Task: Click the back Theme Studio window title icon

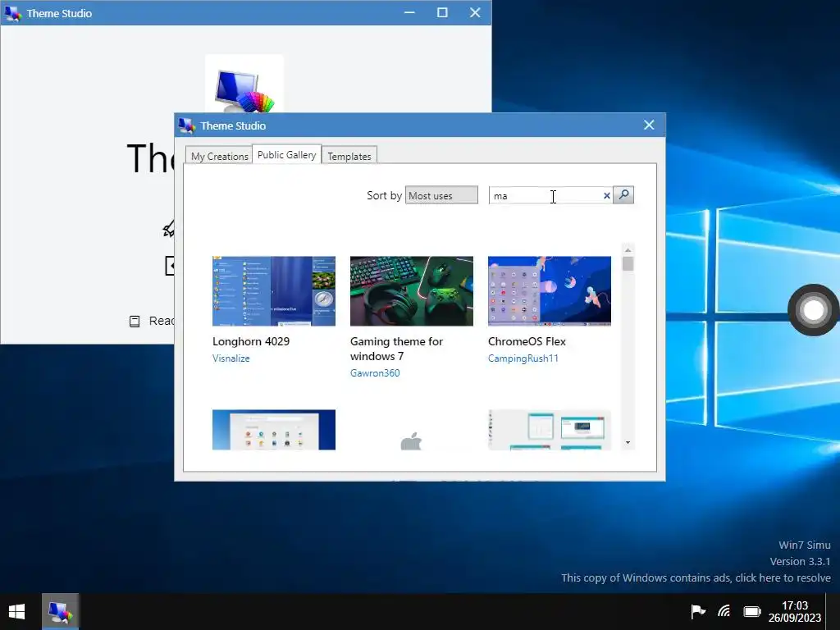Action: pyautogui.click(x=13, y=13)
